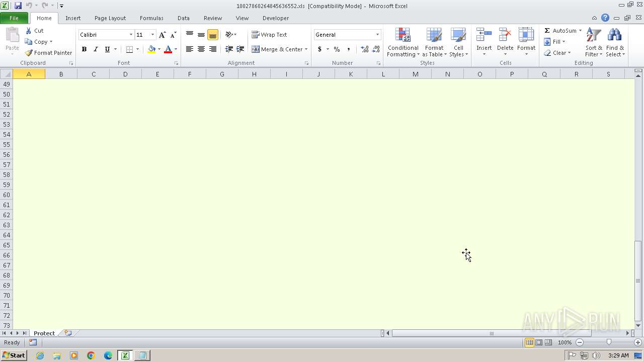The height and width of the screenshot is (362, 644).
Task: Open the General number format dropdown
Action: [377, 35]
